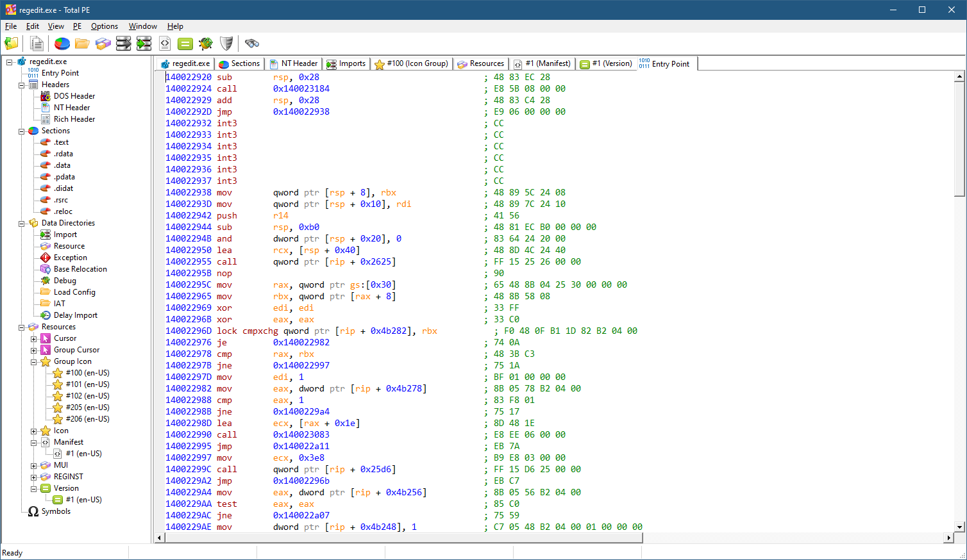Expand the Group Cursor node
The image size is (967, 560).
[x=34, y=350]
